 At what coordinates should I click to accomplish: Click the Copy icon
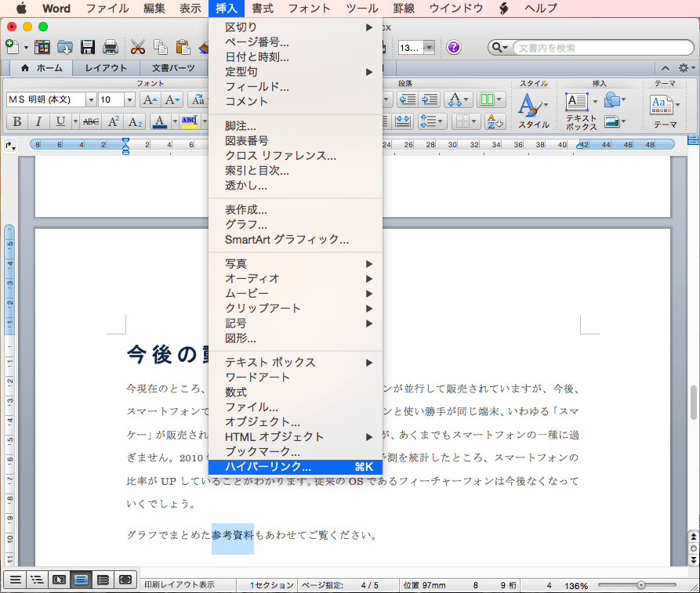[x=160, y=47]
